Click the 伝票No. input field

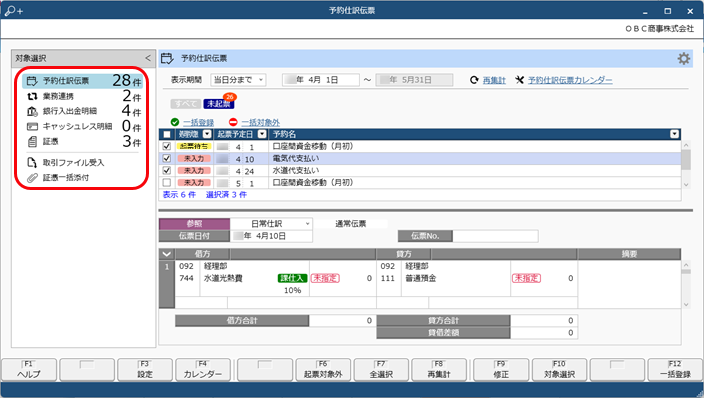495,236
